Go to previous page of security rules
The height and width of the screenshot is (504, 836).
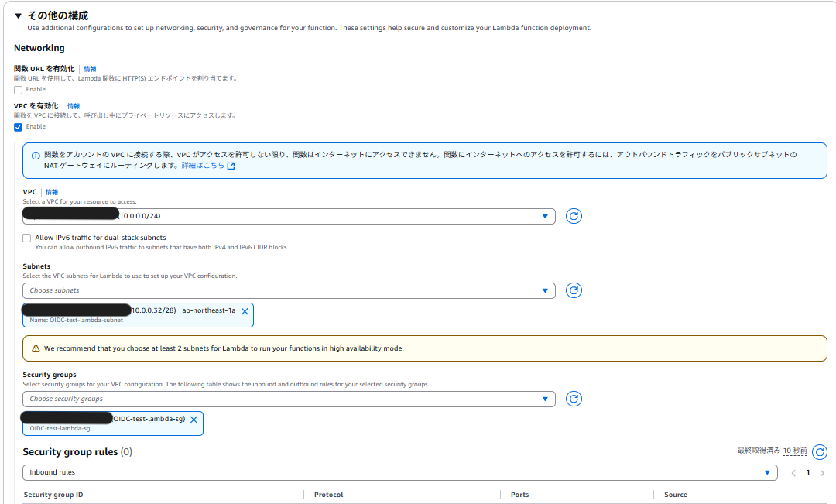point(793,472)
